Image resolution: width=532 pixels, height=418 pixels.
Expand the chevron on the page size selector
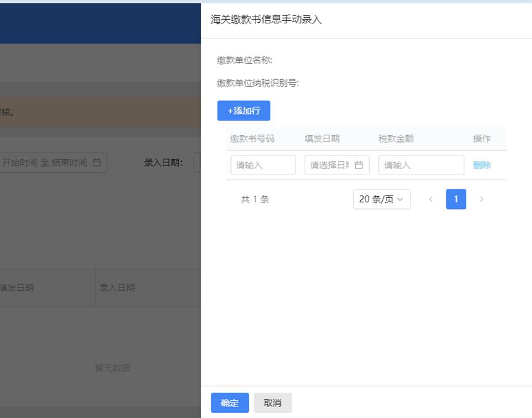point(399,199)
